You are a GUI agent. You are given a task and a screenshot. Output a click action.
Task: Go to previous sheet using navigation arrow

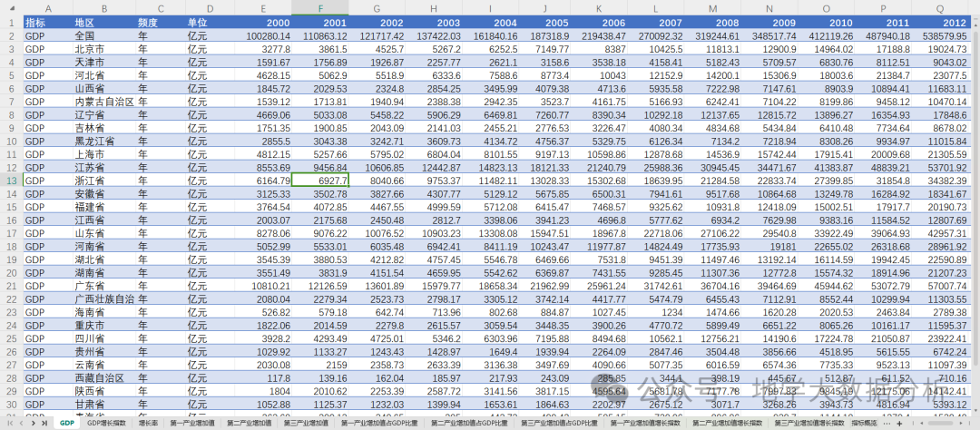[x=21, y=423]
